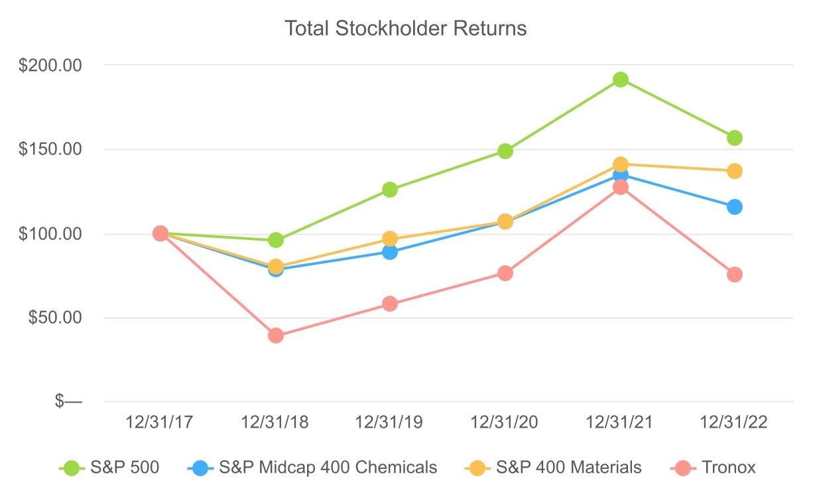The height and width of the screenshot is (504, 813).
Task: Toggle the S&P Midcap 400 Chemicals legend label
Action: pyautogui.click(x=328, y=468)
